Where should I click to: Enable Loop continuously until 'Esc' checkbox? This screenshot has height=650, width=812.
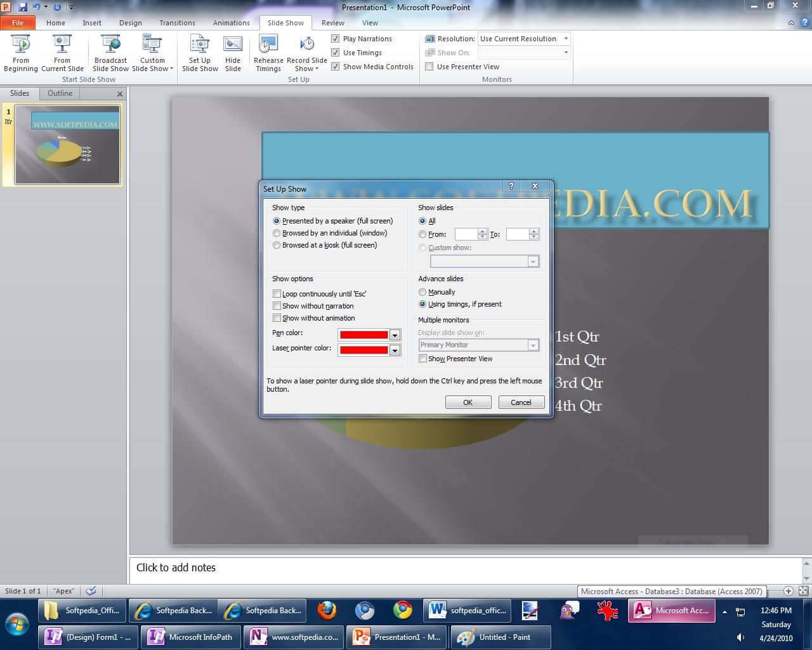point(277,294)
